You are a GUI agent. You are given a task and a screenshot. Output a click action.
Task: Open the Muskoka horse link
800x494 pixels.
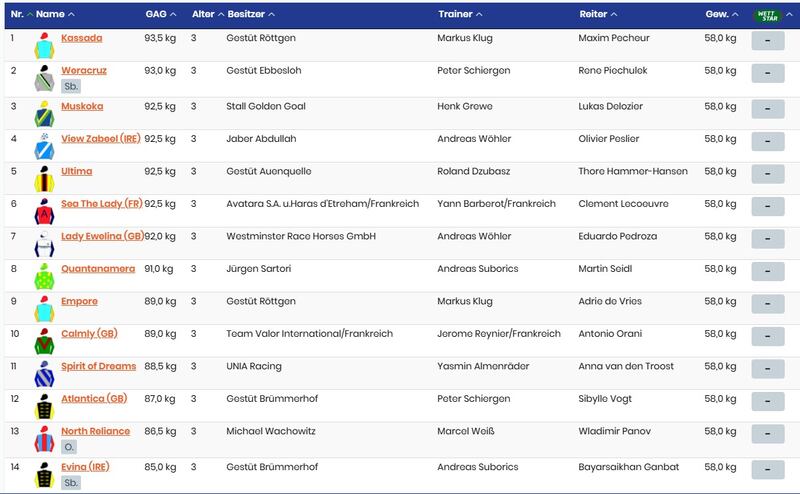[82, 106]
